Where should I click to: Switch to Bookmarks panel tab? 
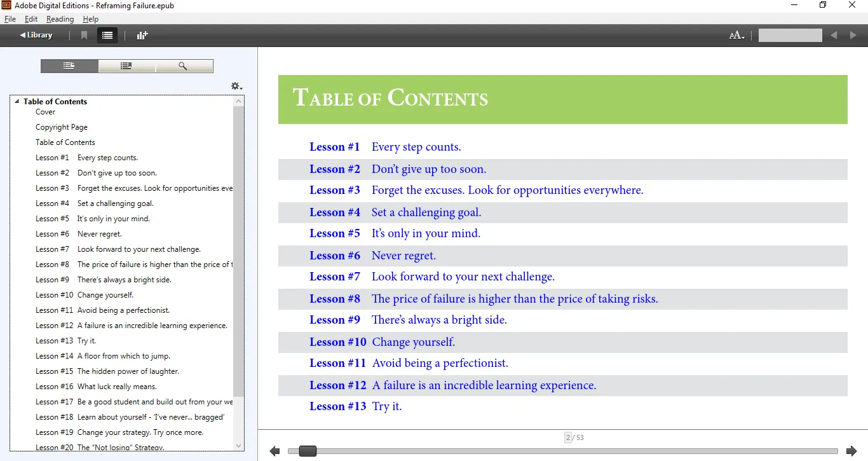click(126, 66)
